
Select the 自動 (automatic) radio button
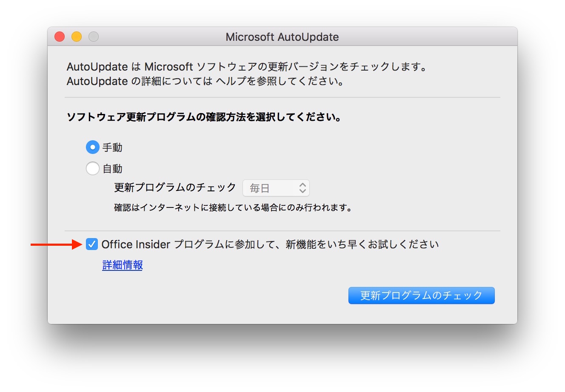(92, 169)
